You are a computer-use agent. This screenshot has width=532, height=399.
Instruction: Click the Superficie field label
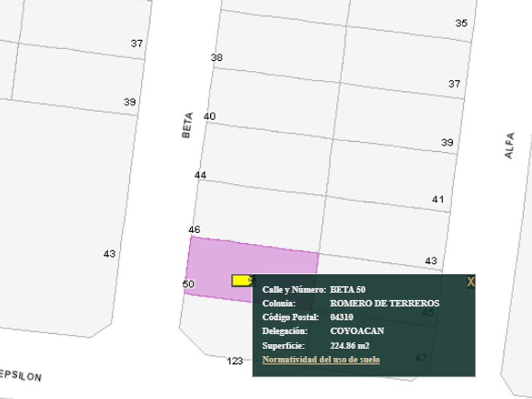284,346
